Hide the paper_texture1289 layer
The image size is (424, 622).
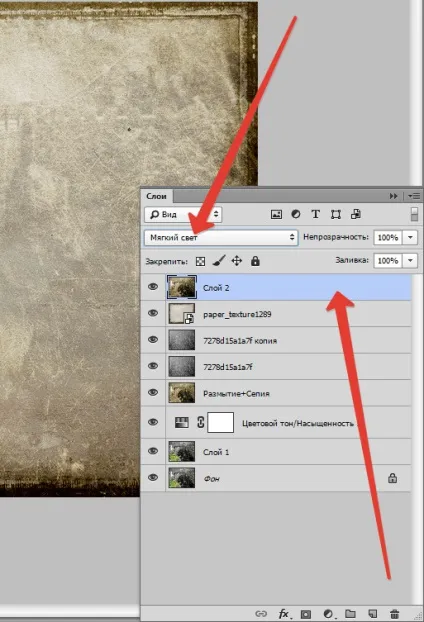pyautogui.click(x=153, y=313)
